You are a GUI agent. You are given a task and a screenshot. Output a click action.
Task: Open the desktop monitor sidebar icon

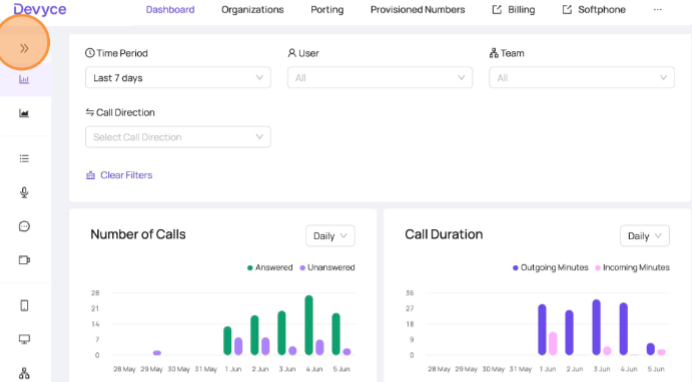pyautogui.click(x=24, y=339)
